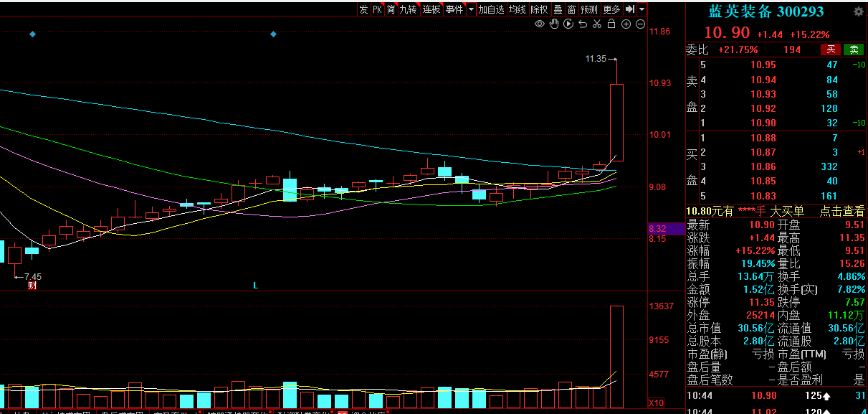Expand the dropdown arrow next to 事件

471,9
